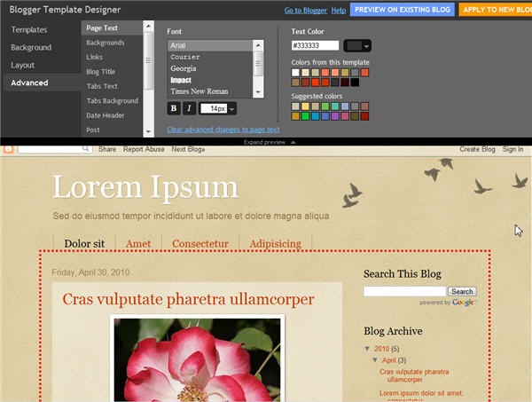Image resolution: width=532 pixels, height=402 pixels.
Task: Open the text color picker dropdown
Action: [x=357, y=46]
